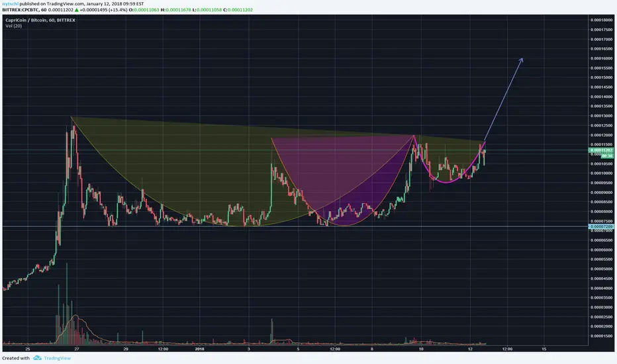Click the 0.00005000 price axis label

pyautogui.click(x=602, y=269)
